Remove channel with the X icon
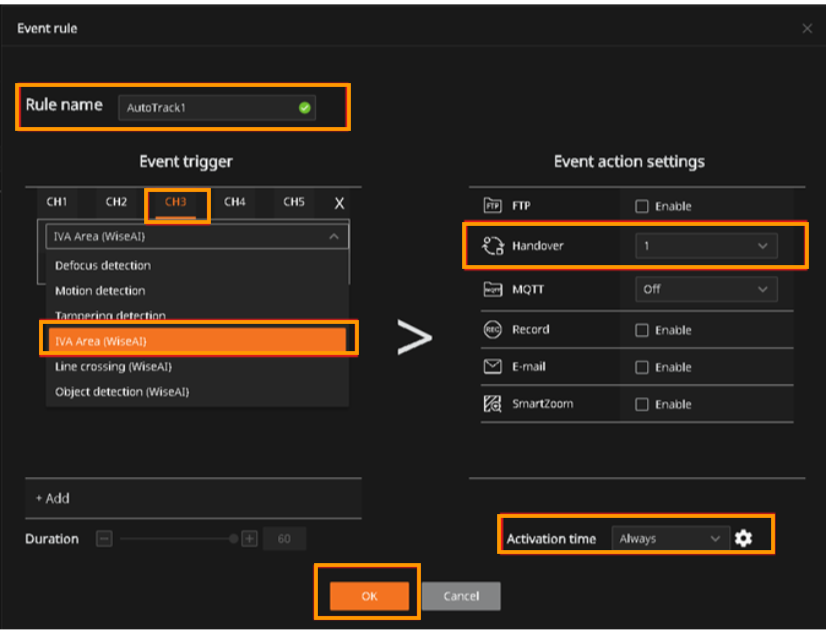Screen dimensions: 830x633 point(339,203)
